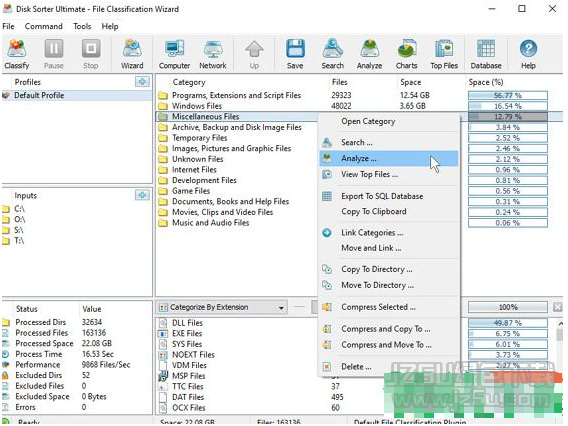Select the Development Files category
Image resolution: width=568 pixels, height=426 pixels.
pos(204,180)
